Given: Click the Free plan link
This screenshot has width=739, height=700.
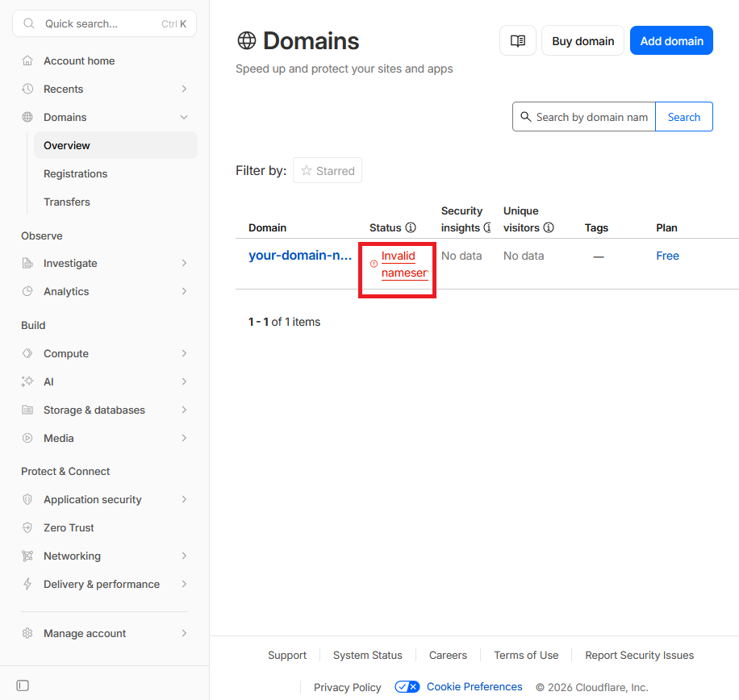Looking at the screenshot, I should [667, 256].
